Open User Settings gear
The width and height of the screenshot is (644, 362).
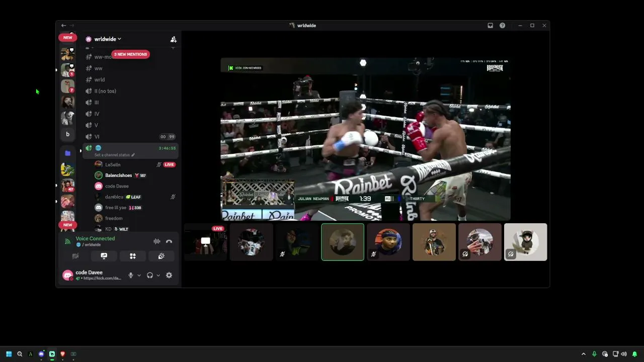point(169,276)
